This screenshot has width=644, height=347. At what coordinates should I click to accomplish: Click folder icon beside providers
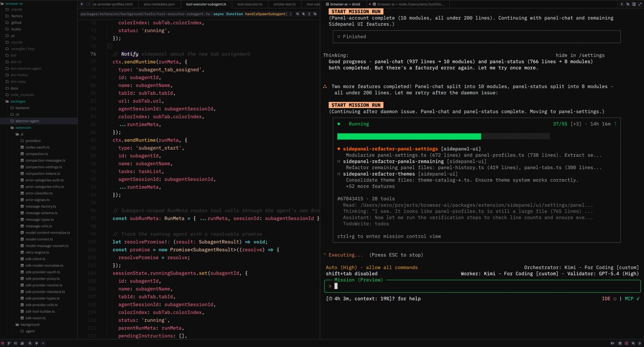[x=22, y=141]
